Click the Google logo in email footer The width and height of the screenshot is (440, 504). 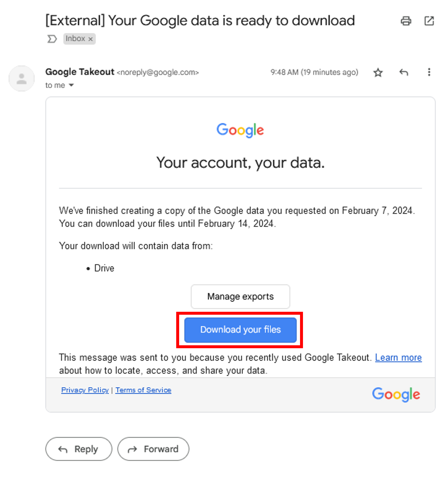coord(396,394)
